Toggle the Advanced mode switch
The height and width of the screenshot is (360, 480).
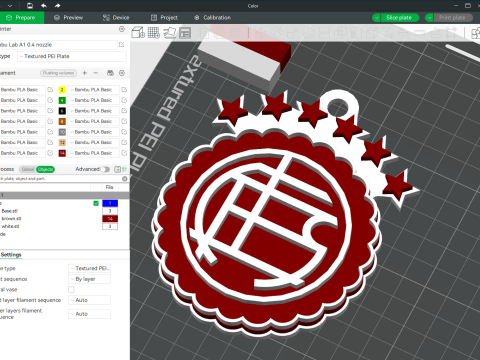[105, 169]
